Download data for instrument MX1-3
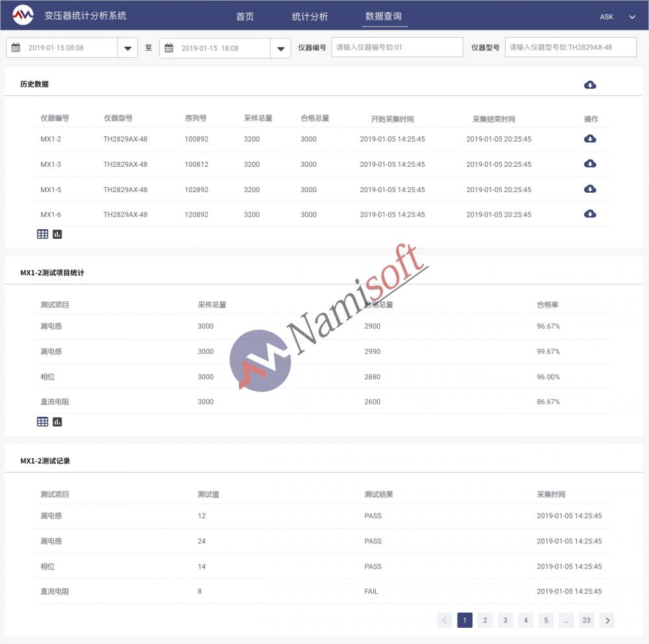Screen dimensions: 649x644 (590, 164)
